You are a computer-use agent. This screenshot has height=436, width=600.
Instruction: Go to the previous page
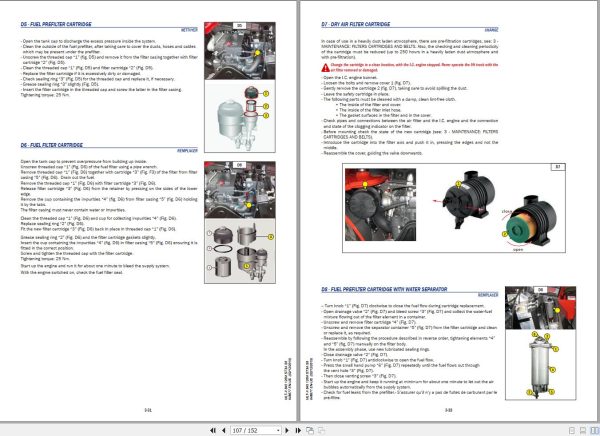coord(224,431)
